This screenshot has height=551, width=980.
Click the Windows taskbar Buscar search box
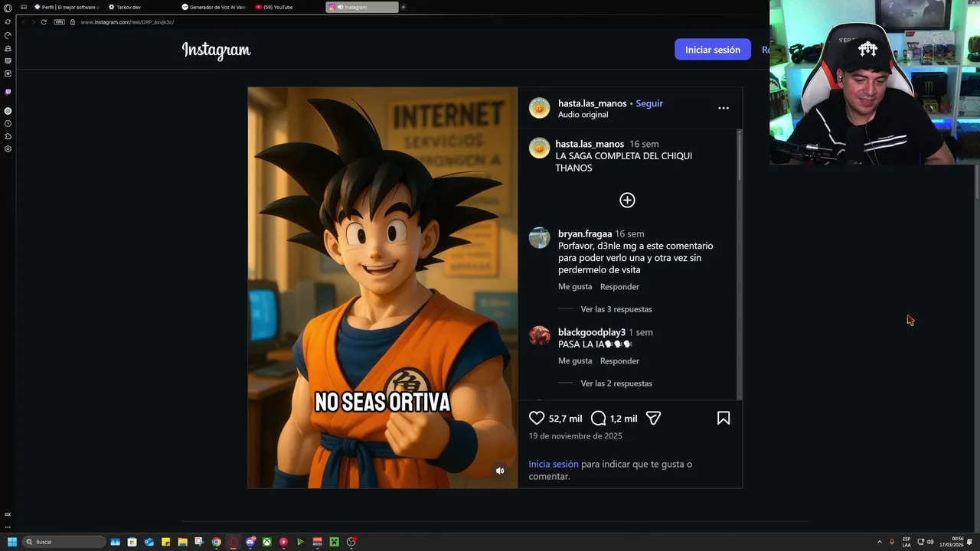[63, 542]
